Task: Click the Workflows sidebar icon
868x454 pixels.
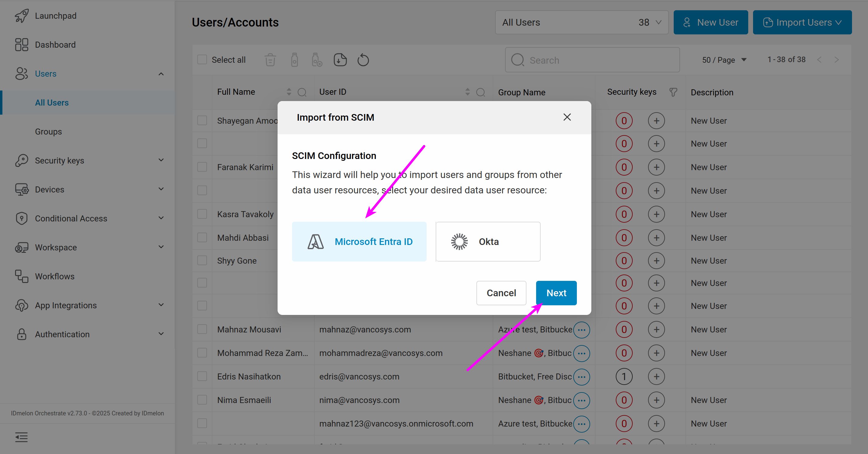Action: coord(21,277)
